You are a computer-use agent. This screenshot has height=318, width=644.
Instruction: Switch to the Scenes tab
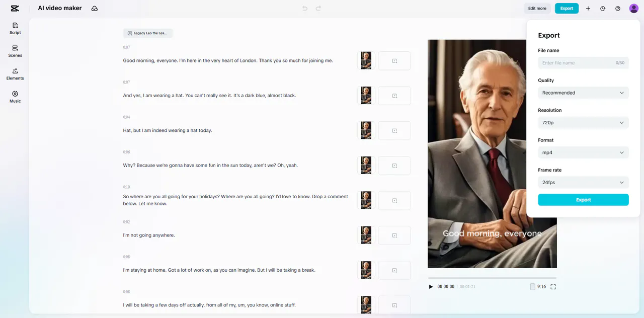15,51
